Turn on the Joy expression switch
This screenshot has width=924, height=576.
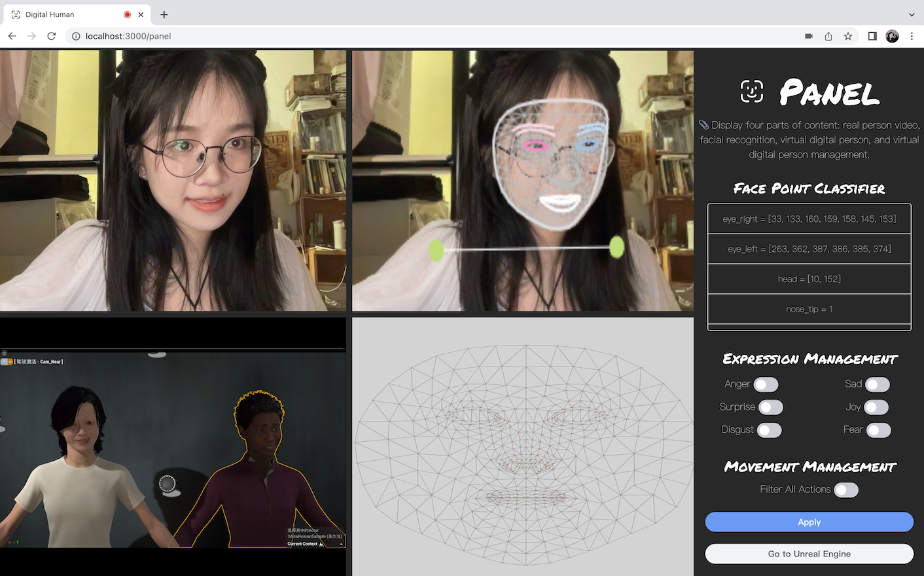pyautogui.click(x=878, y=407)
